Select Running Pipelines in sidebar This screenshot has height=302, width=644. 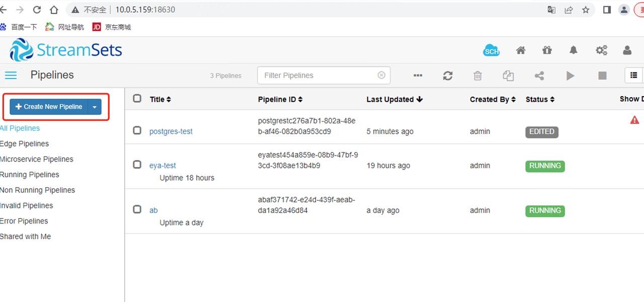tap(30, 175)
